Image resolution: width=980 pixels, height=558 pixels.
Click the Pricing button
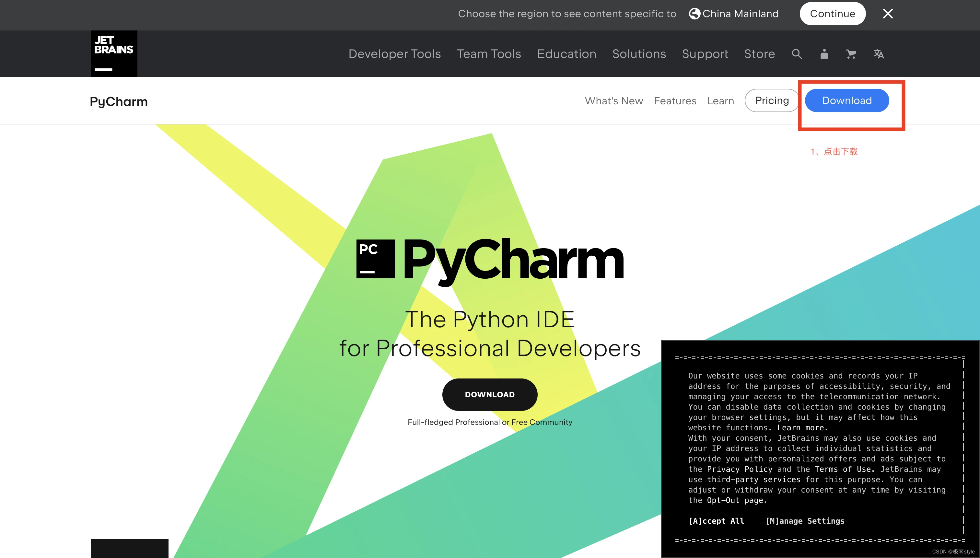(772, 100)
